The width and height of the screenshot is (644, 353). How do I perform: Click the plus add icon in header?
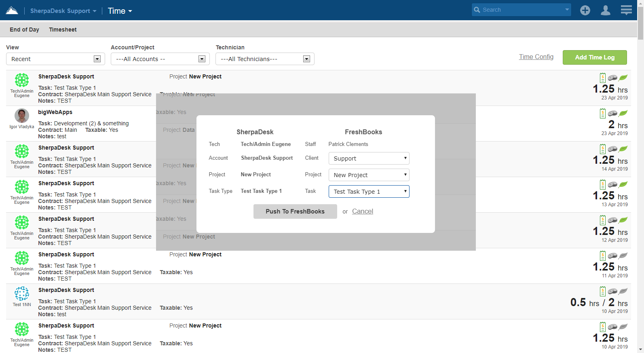point(585,11)
